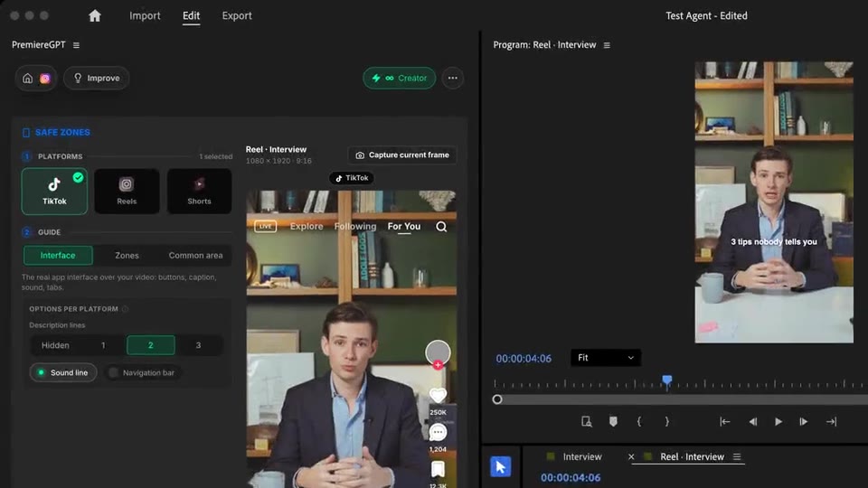Screen dimensions: 868x488
Task: Select the Selection arrow tool
Action: (x=500, y=466)
